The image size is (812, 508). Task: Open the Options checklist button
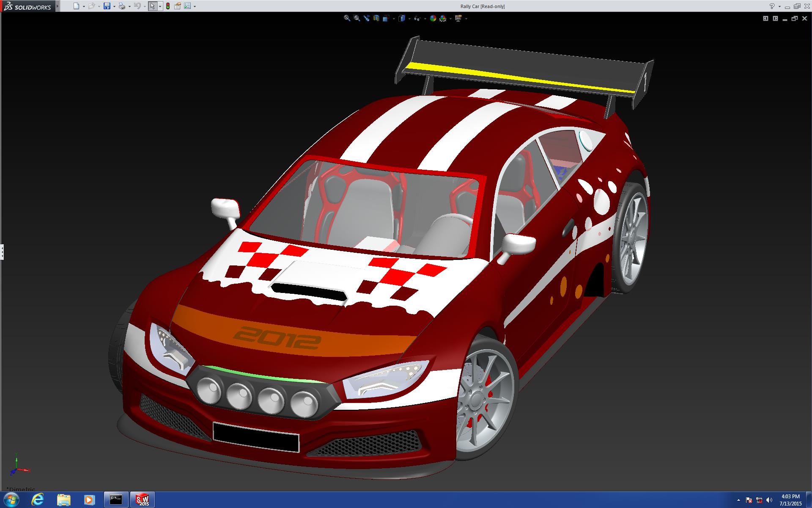pyautogui.click(x=187, y=6)
